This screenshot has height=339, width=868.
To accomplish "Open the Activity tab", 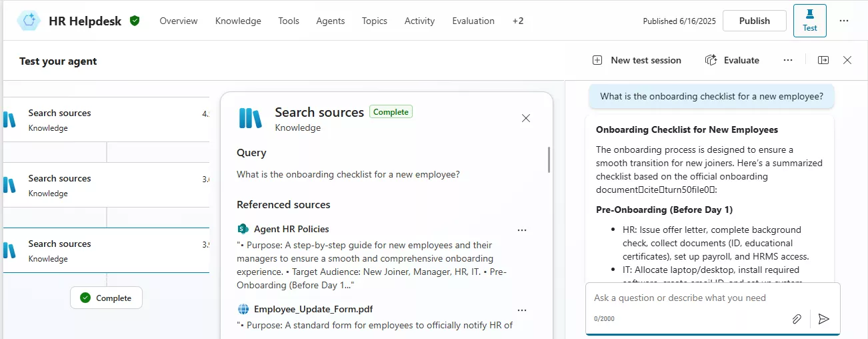I will 420,21.
